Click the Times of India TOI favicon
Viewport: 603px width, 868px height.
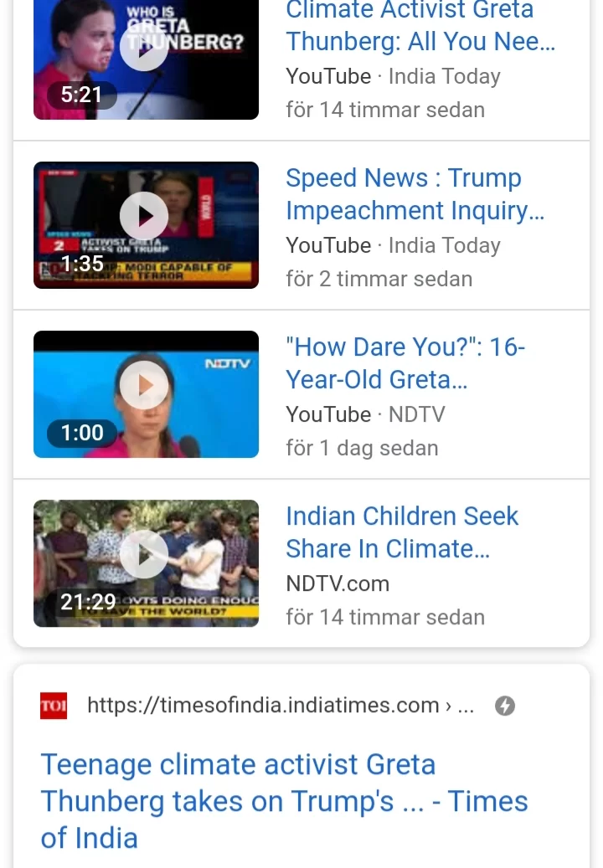(54, 706)
